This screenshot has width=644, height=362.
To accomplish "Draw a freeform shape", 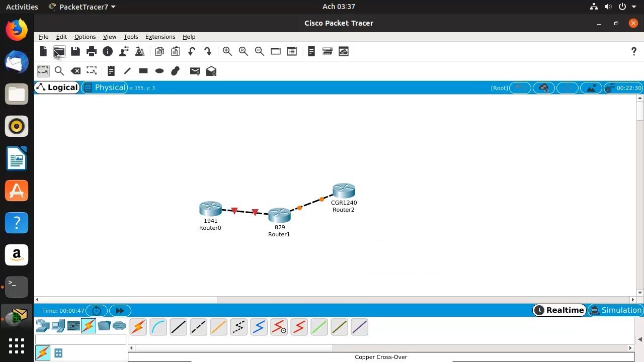I will [176, 71].
